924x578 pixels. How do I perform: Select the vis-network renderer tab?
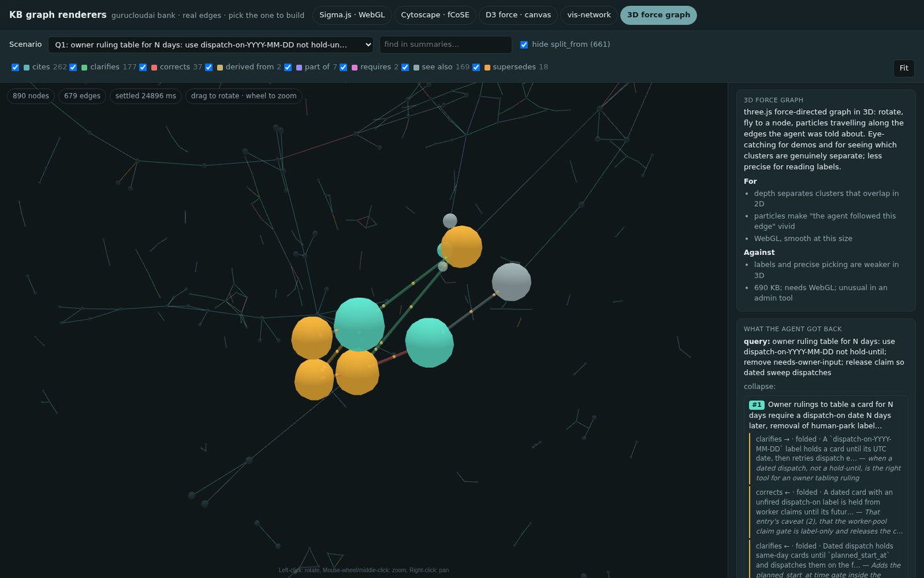coord(589,15)
